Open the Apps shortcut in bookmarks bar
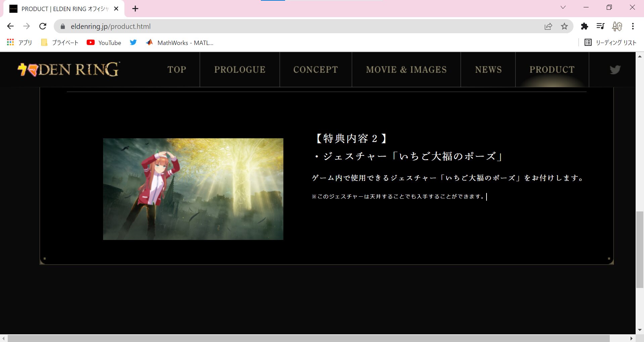This screenshot has width=644, height=342. pos(19,43)
